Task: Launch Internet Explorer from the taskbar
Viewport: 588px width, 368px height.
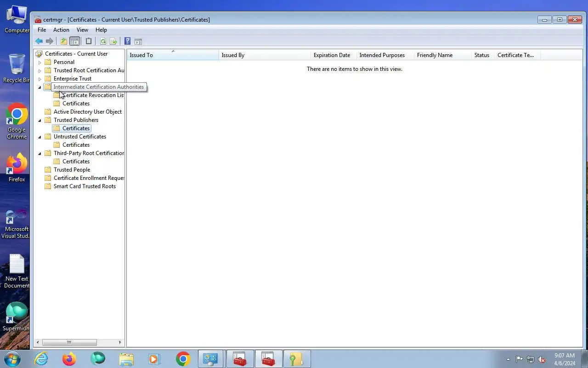Action: tap(41, 359)
